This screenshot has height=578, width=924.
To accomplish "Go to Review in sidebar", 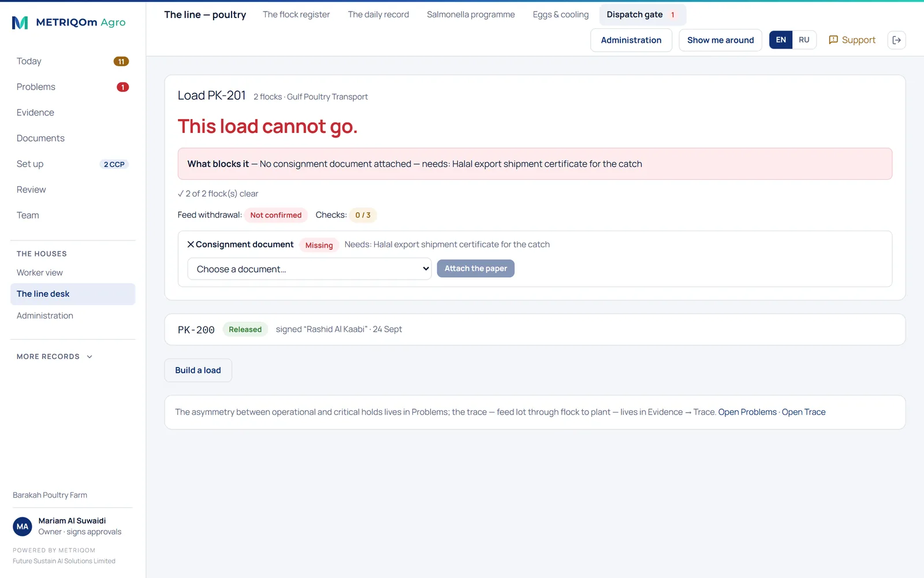I will tap(73, 190).
